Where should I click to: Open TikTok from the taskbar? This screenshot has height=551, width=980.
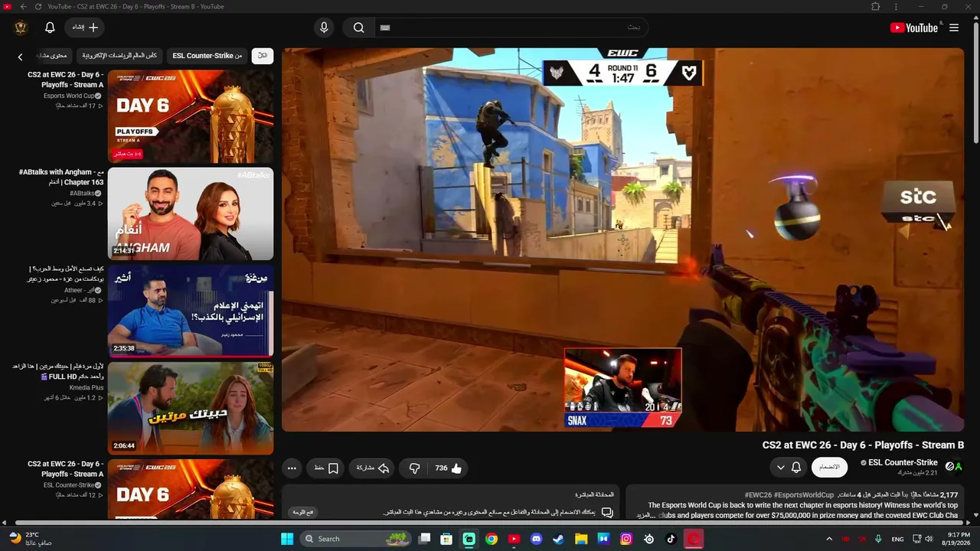pyautogui.click(x=671, y=539)
